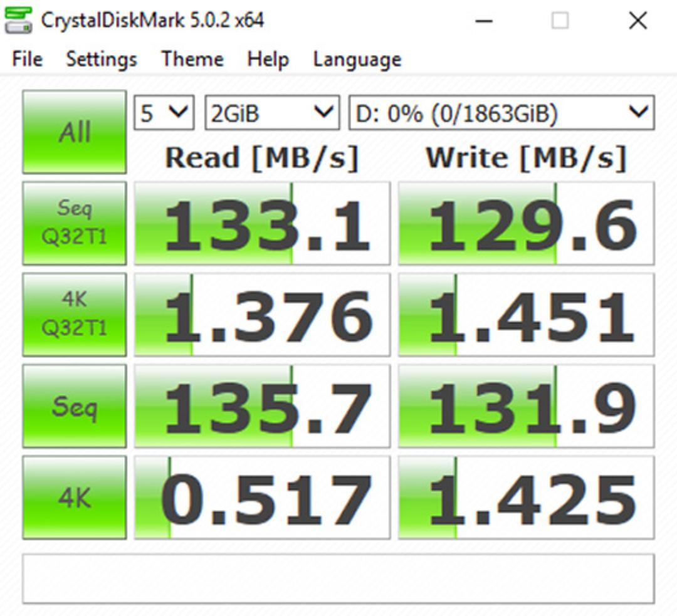677x616 pixels.
Task: Choose drive from D: 0% (0/1863GiB) dropdown
Action: click(501, 113)
